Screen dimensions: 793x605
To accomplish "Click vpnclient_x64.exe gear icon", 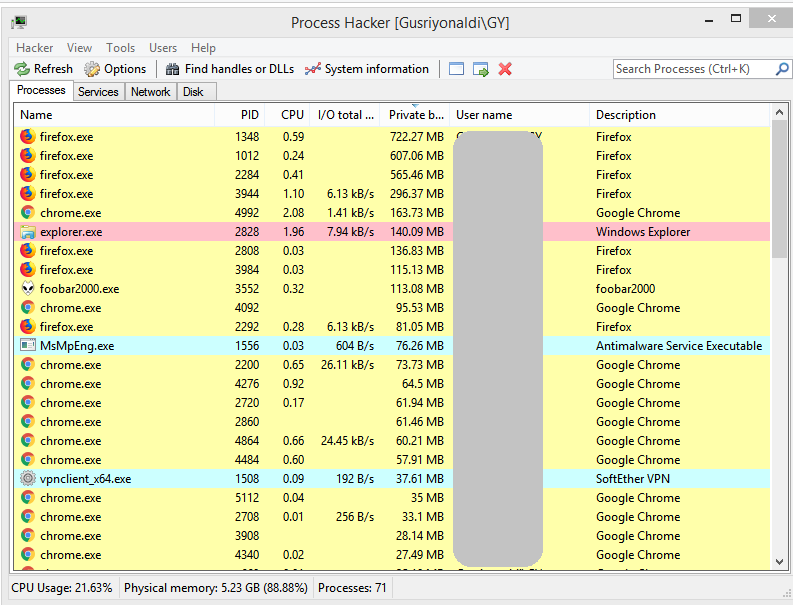I will 27,479.
